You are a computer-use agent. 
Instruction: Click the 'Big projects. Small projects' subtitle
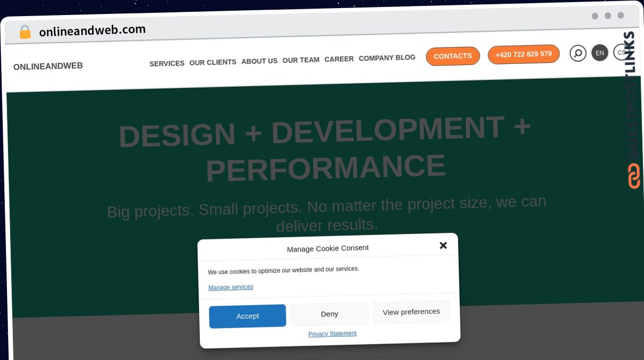click(327, 214)
